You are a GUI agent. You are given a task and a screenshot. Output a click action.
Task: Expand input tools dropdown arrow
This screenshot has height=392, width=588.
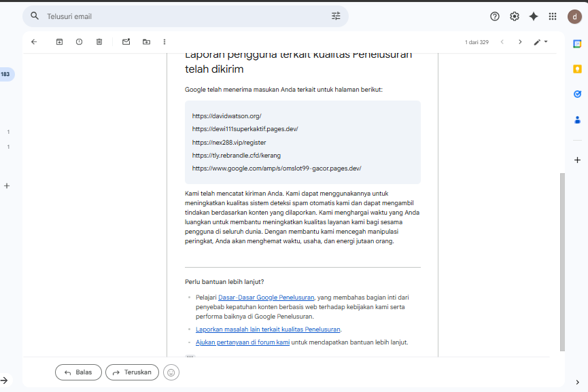click(546, 41)
